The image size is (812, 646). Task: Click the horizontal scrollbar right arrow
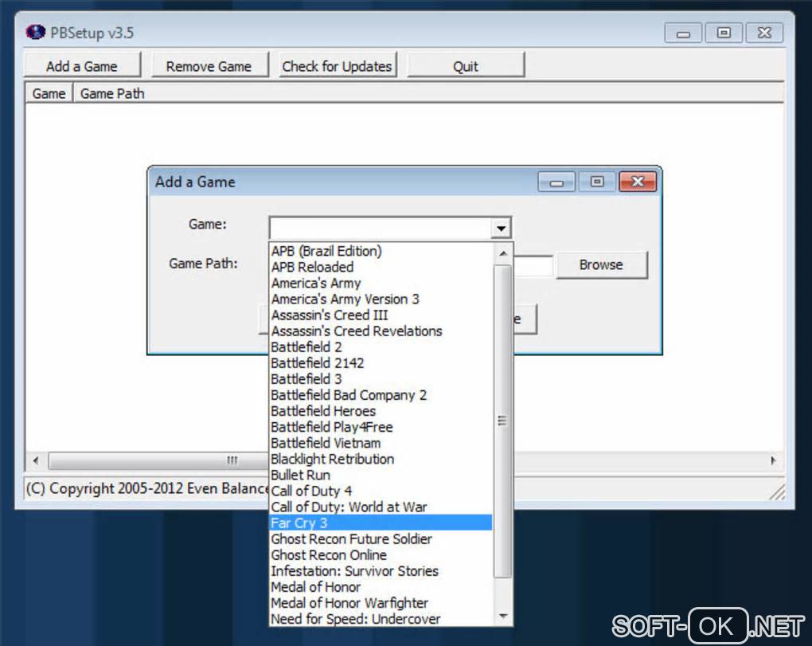[773, 460]
